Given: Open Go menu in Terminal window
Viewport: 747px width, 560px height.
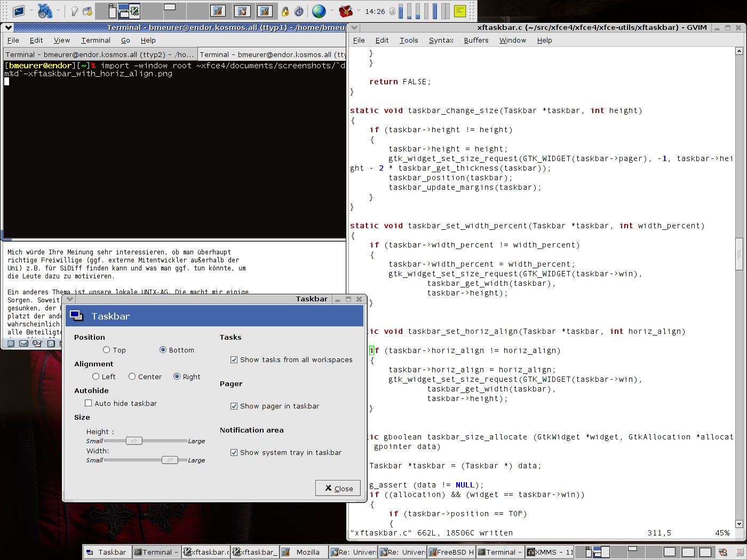Looking at the screenshot, I should click(125, 40).
